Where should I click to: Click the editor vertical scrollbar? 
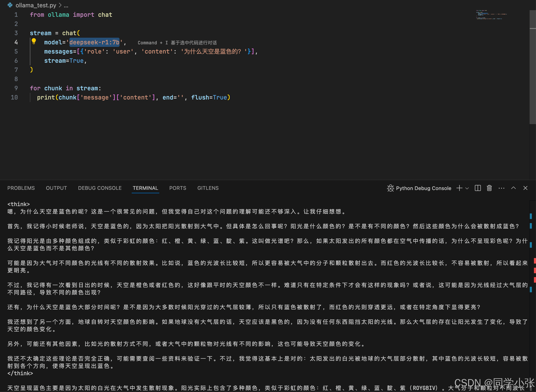[533, 71]
